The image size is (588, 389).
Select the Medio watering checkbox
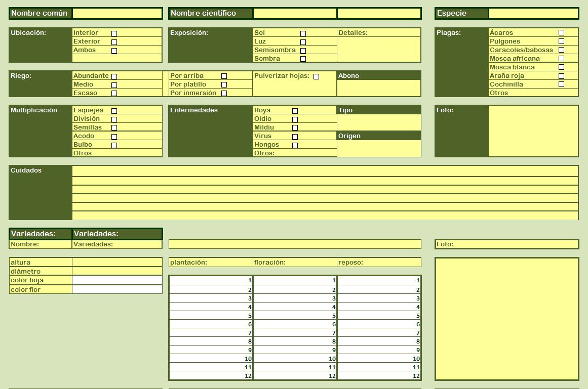(114, 85)
